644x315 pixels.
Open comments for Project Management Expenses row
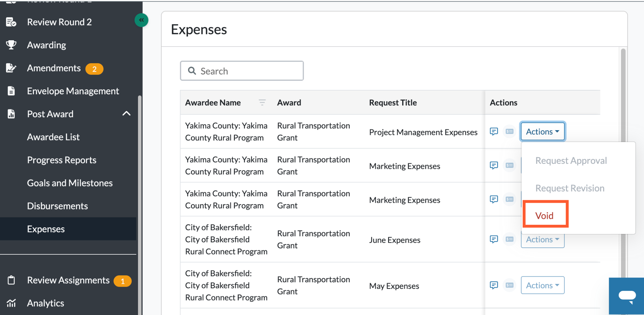[494, 131]
